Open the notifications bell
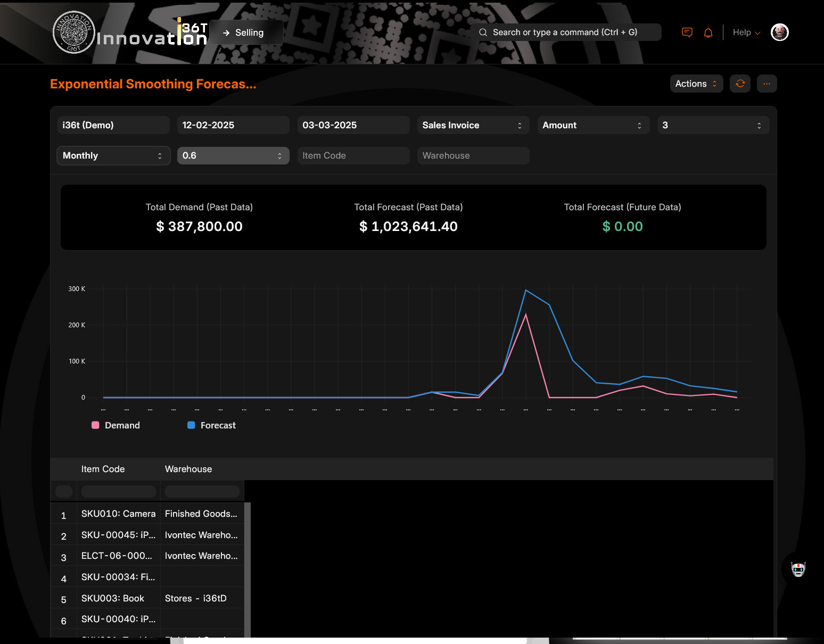 (708, 32)
